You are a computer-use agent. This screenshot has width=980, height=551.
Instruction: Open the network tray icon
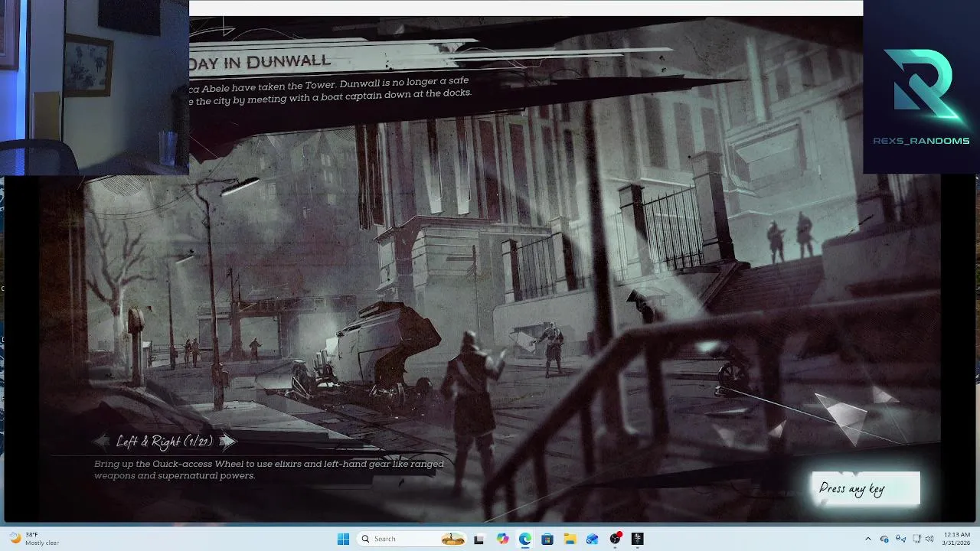(x=901, y=539)
